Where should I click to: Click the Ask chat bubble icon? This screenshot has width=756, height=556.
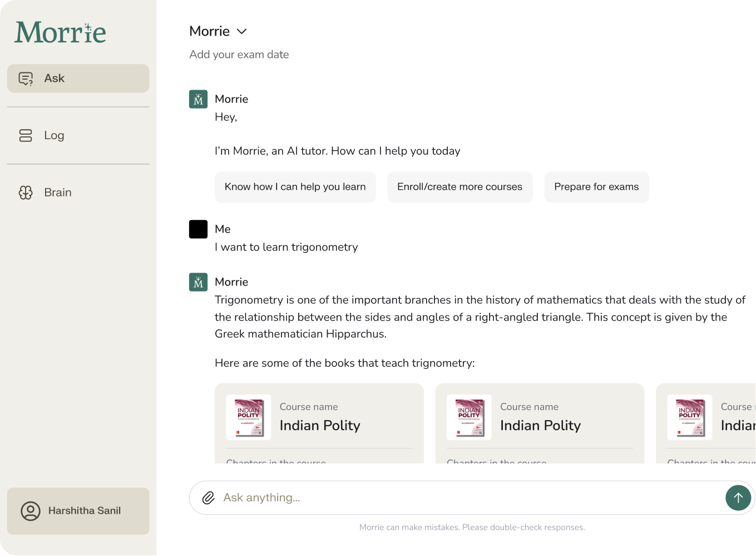(x=26, y=78)
